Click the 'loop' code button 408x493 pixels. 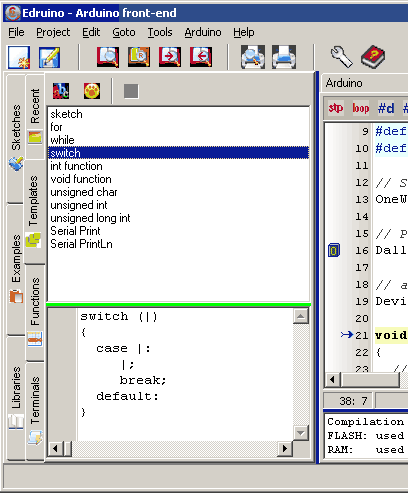361,108
